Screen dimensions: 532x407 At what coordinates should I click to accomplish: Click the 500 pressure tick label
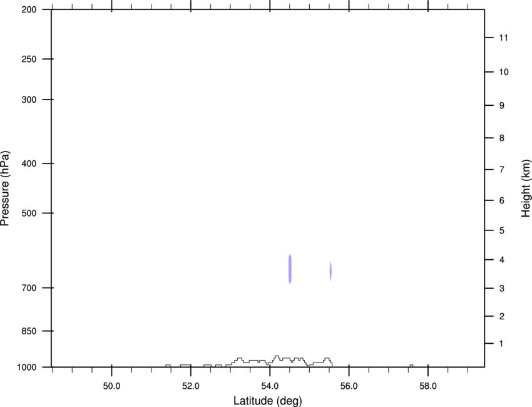click(29, 213)
